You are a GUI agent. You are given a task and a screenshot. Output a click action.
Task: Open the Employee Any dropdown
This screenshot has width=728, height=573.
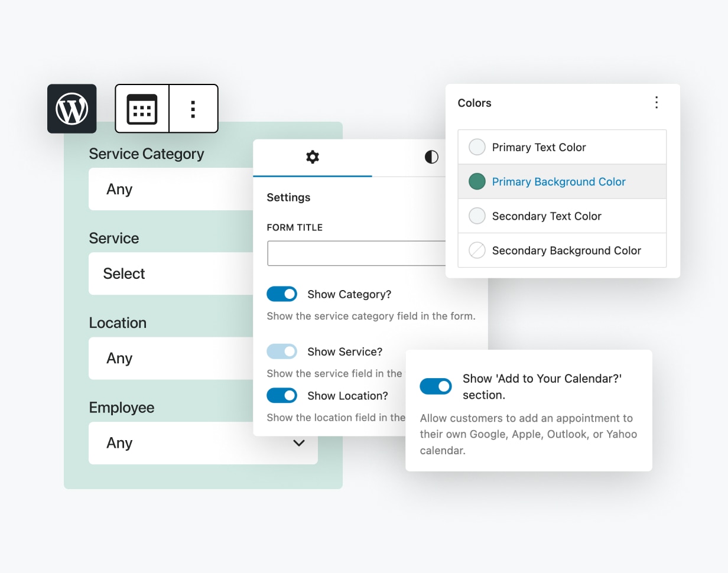click(x=203, y=443)
